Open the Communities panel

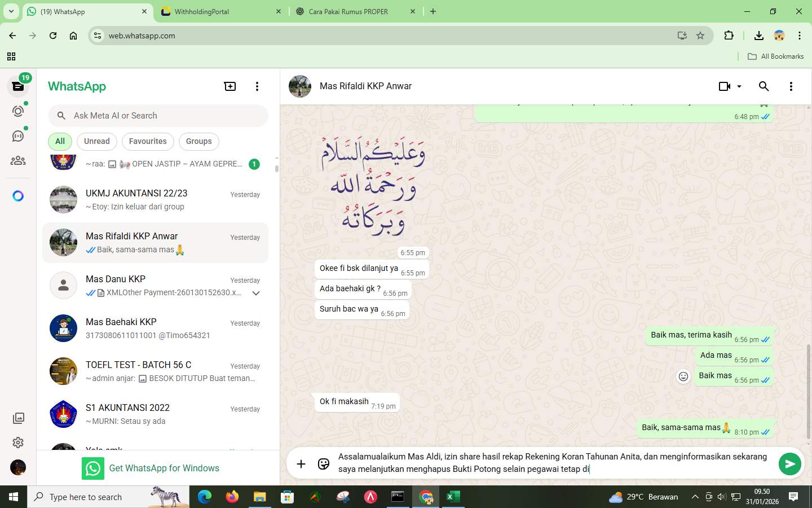[17, 160]
